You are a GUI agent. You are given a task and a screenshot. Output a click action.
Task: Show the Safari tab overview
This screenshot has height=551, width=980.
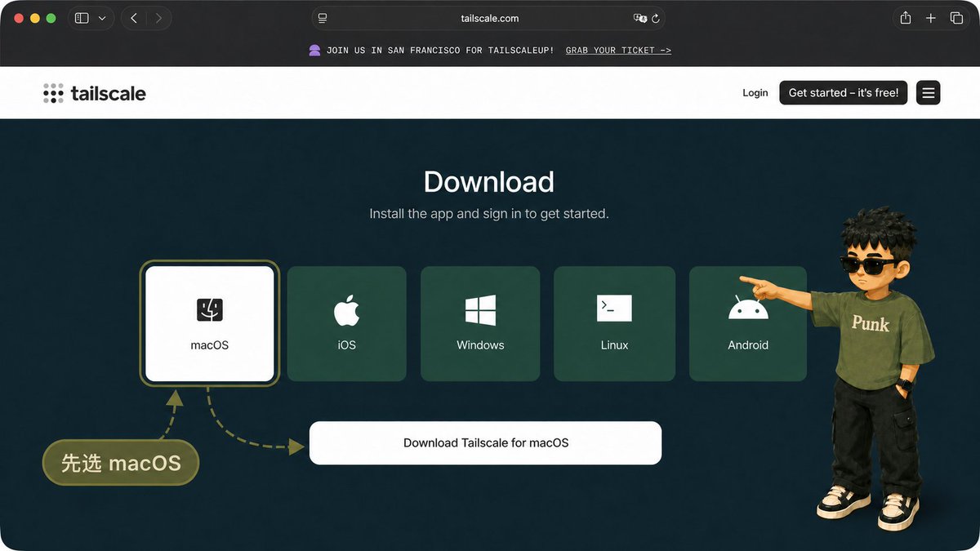(x=956, y=18)
